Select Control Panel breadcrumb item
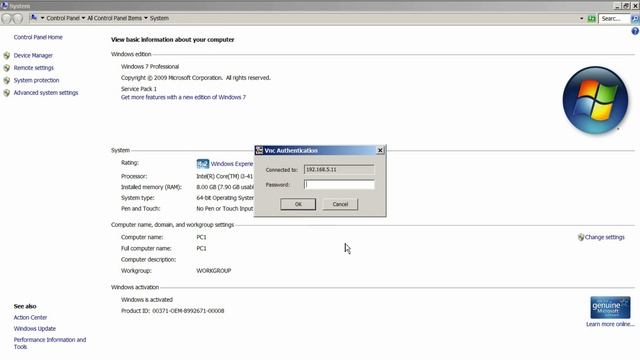The width and height of the screenshot is (640, 360). tap(63, 18)
